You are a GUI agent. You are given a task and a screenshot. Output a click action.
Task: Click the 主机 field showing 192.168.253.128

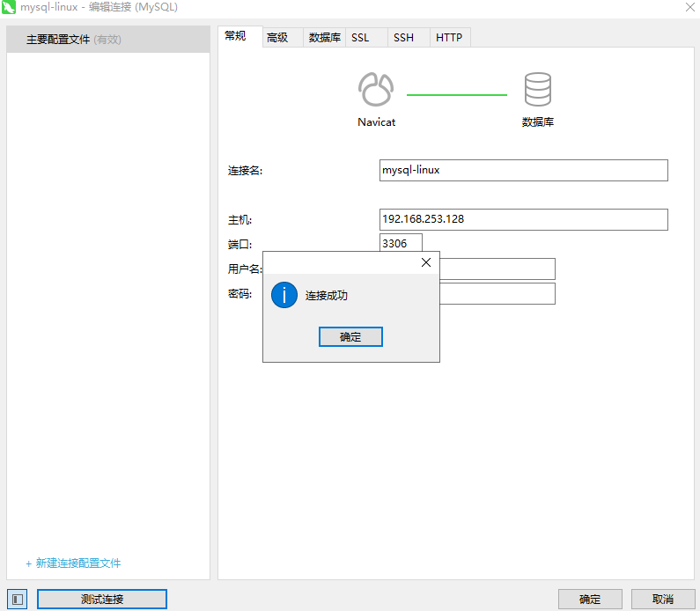click(x=524, y=219)
